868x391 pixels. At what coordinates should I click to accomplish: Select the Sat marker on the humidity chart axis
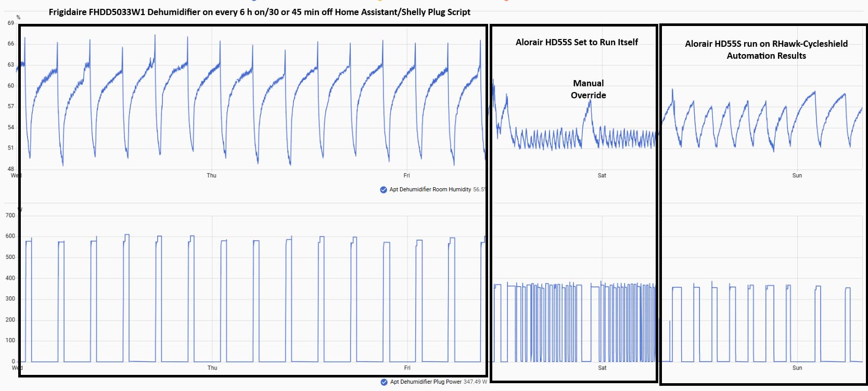click(x=602, y=176)
